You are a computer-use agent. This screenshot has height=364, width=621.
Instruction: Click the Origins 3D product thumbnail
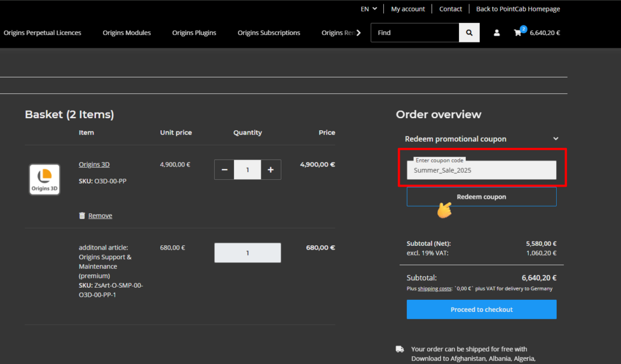tap(44, 180)
